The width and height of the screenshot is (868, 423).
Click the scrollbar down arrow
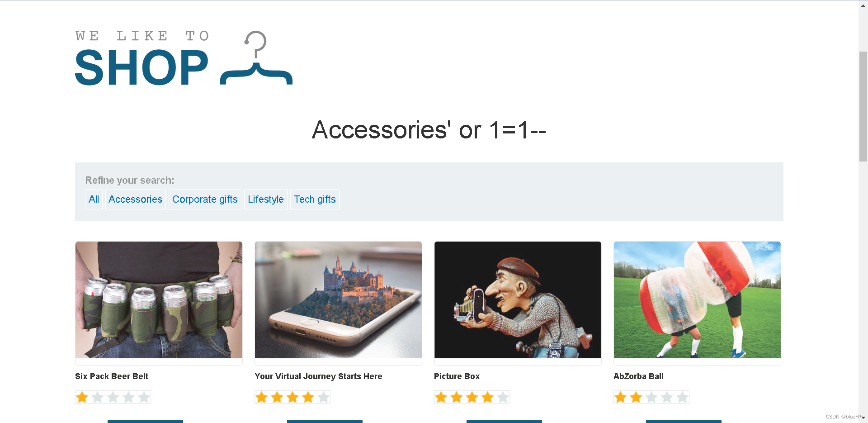(863, 418)
